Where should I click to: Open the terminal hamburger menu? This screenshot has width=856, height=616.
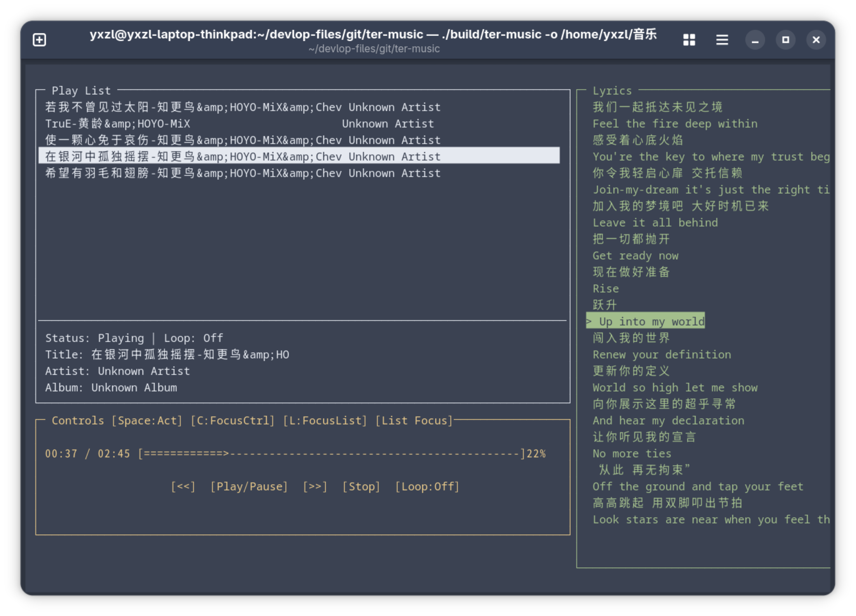pyautogui.click(x=722, y=40)
